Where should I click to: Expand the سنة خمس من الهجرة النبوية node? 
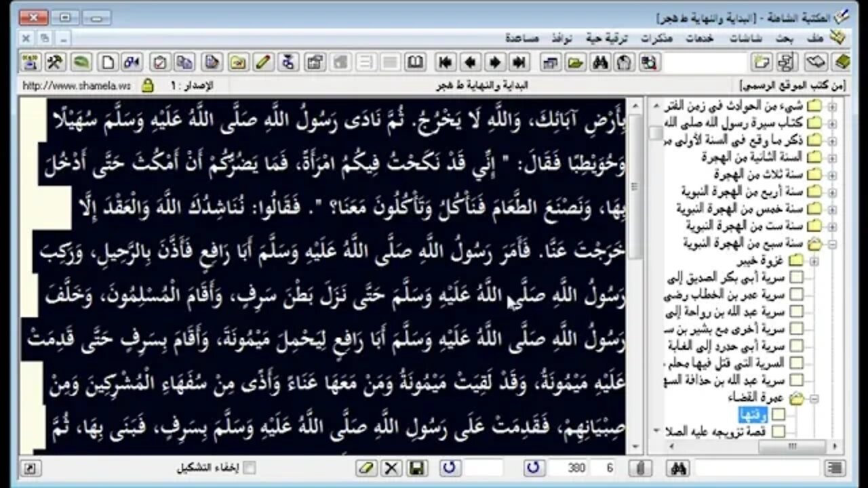[x=831, y=209]
